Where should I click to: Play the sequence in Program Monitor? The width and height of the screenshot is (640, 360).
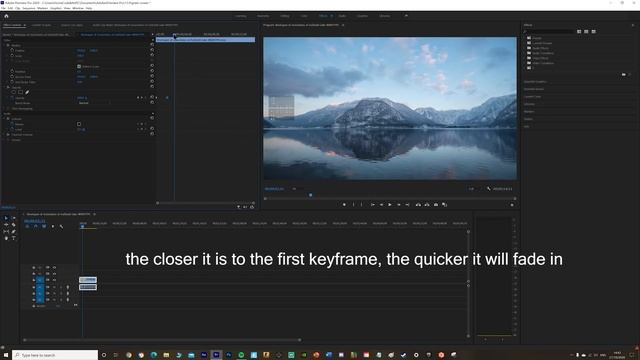click(x=390, y=204)
